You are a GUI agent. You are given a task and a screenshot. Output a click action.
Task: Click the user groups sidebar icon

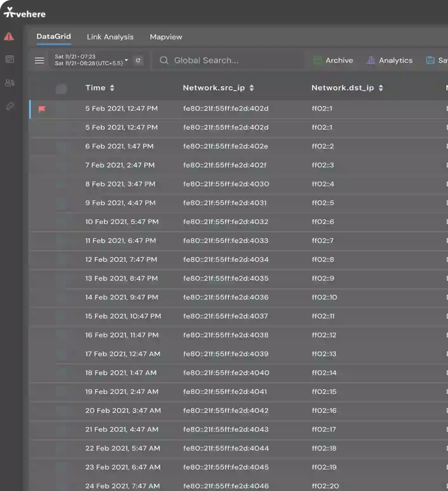tap(10, 83)
